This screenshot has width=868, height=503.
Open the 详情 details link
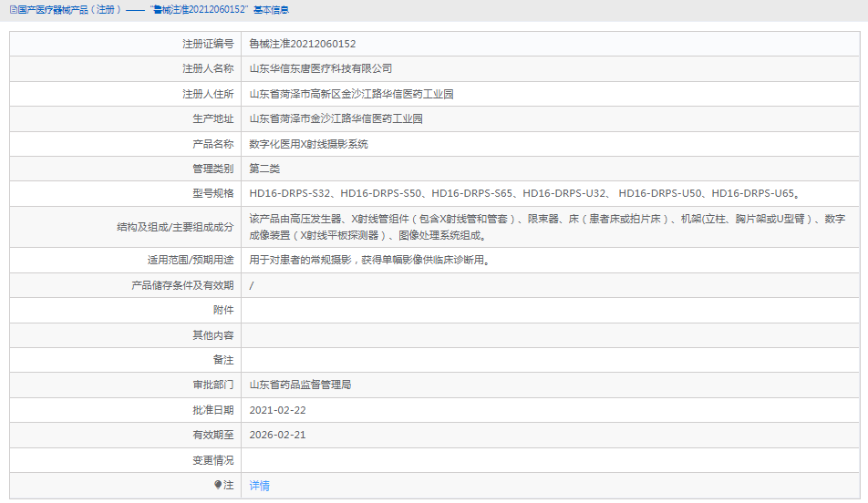(260, 486)
